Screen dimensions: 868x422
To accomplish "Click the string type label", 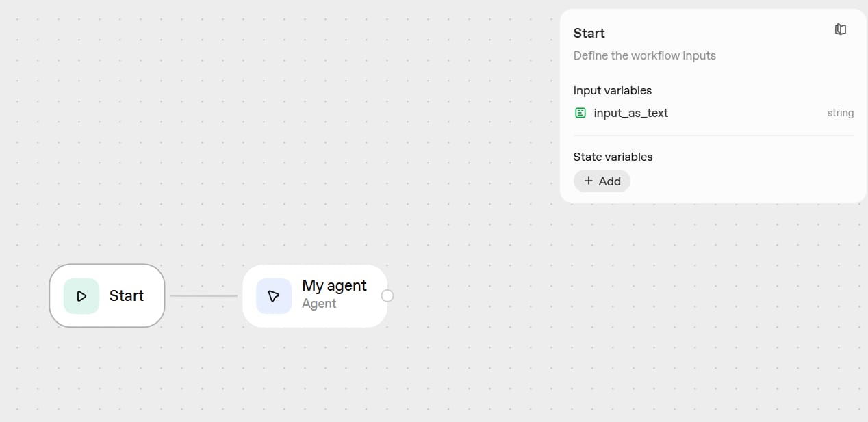I will pos(840,113).
